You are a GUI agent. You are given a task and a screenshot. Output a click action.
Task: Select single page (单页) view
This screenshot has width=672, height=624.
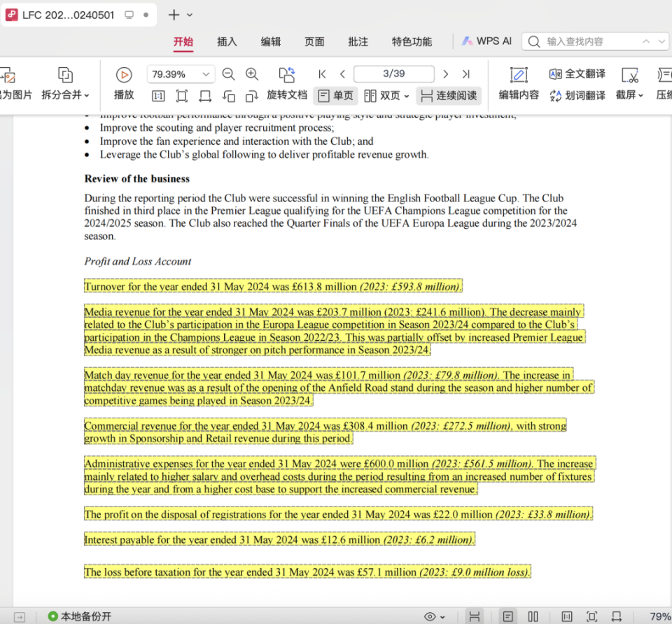tap(336, 96)
